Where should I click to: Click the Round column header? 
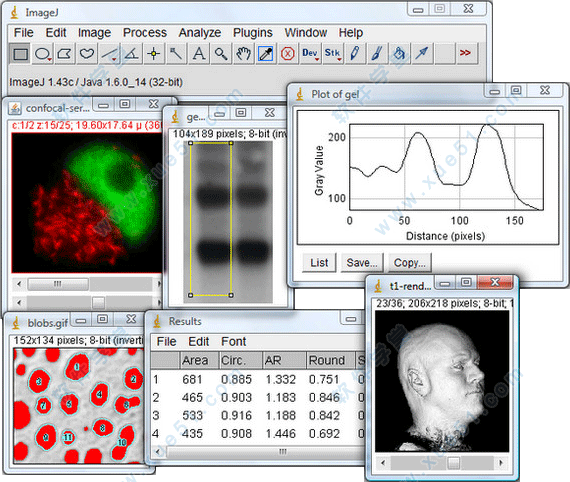[330, 360]
